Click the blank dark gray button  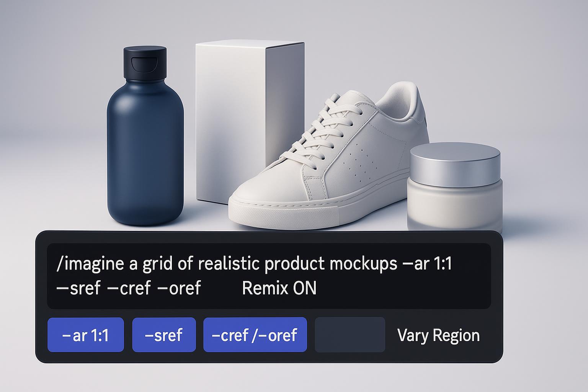(x=350, y=335)
